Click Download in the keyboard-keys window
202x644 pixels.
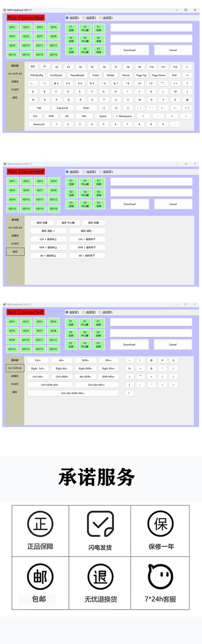pyautogui.click(x=130, y=50)
